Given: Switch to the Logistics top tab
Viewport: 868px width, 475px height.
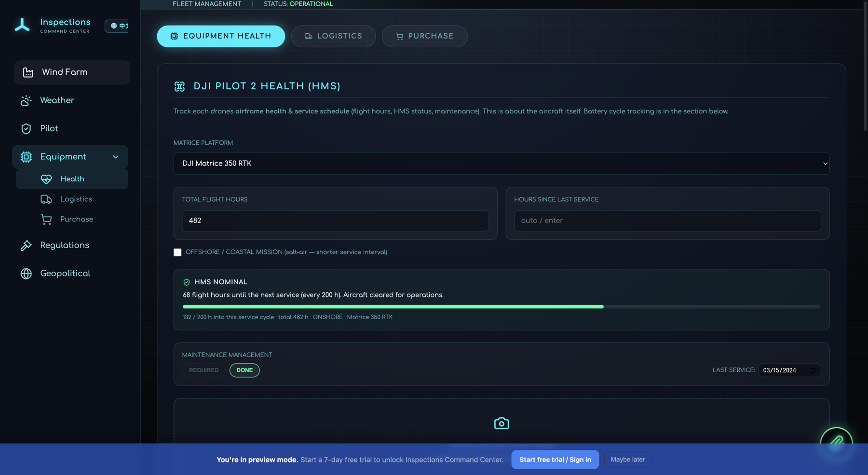Looking at the screenshot, I should coord(333,36).
